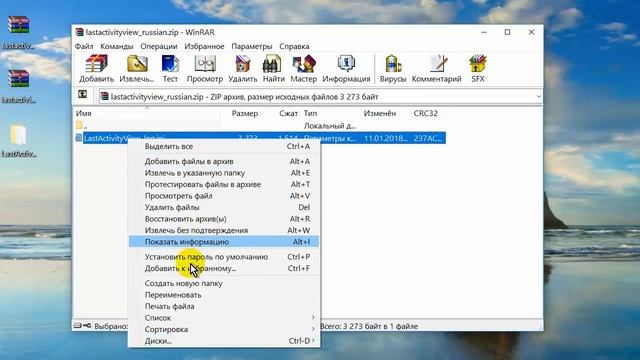Viewport: 640px width, 360px height.
Task: Sort by the Тип column header
Action: click(310, 113)
